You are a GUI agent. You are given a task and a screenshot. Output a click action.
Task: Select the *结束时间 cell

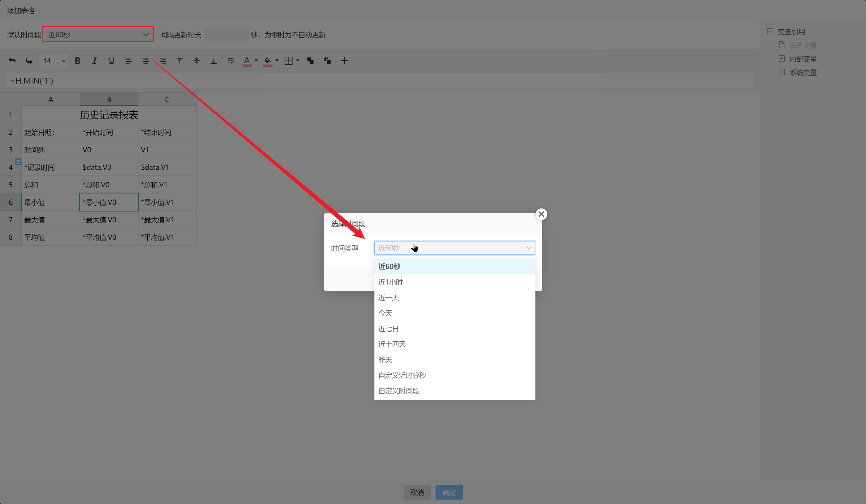point(167,132)
